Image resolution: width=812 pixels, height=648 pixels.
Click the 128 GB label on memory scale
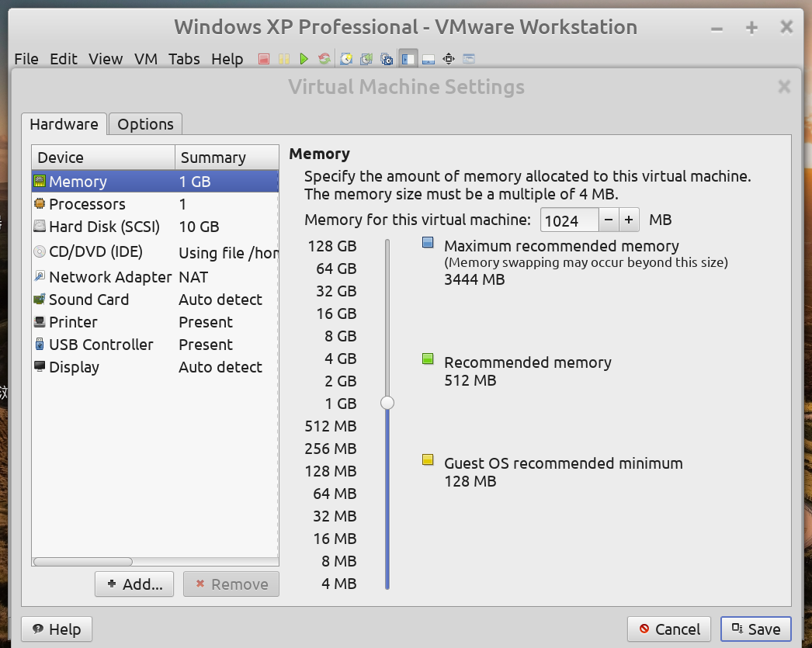[332, 246]
